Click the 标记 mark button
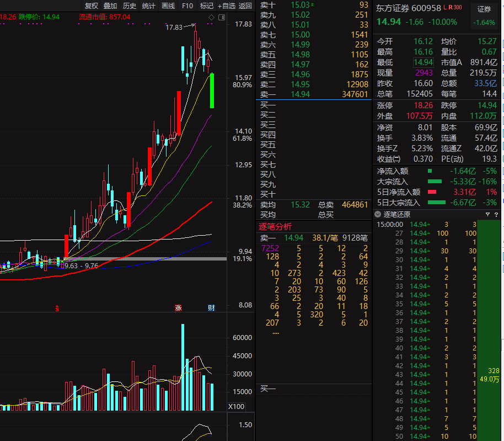504x441 pixels. (x=207, y=6)
